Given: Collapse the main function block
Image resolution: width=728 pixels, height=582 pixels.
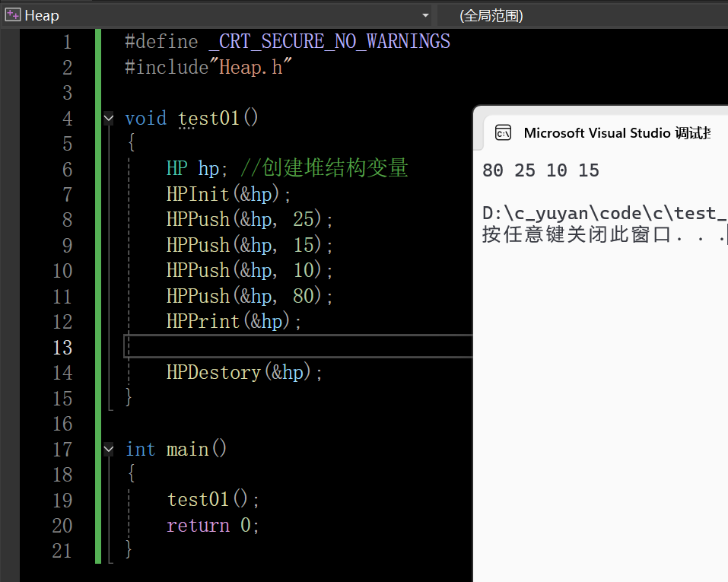Looking at the screenshot, I should pyautogui.click(x=108, y=449).
